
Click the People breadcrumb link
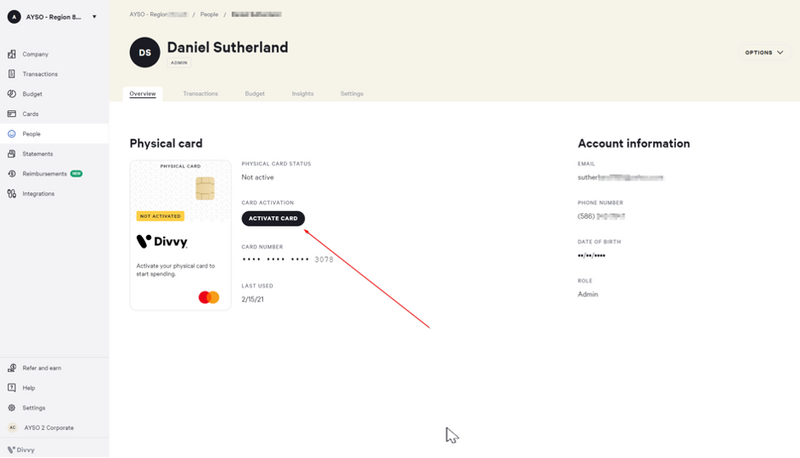[x=210, y=16]
